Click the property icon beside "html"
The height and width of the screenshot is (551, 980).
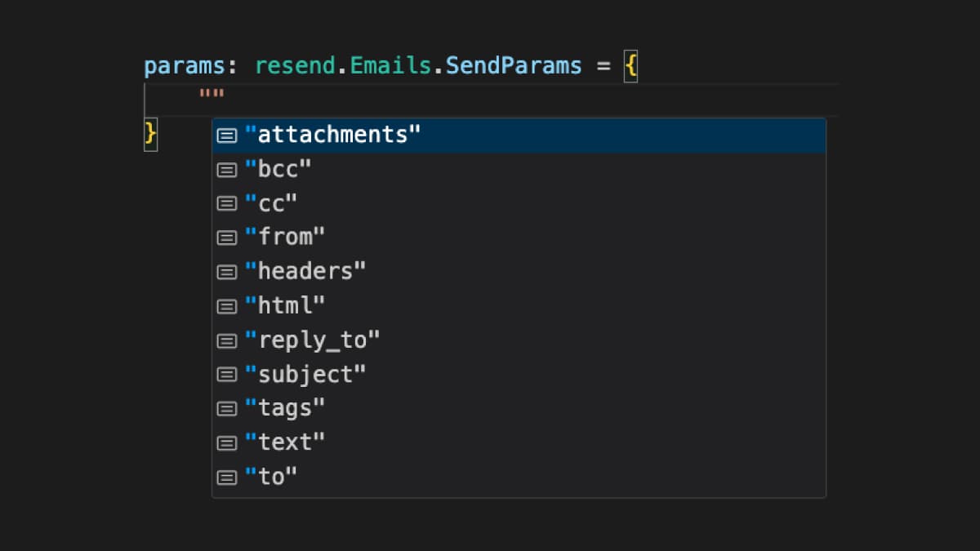226,305
